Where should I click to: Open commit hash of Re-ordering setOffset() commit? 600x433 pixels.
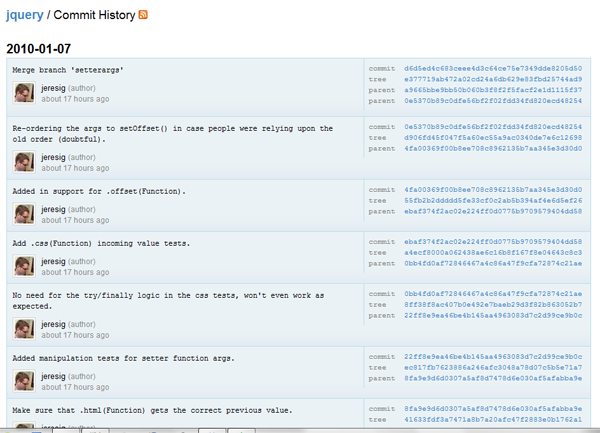[x=493, y=127]
